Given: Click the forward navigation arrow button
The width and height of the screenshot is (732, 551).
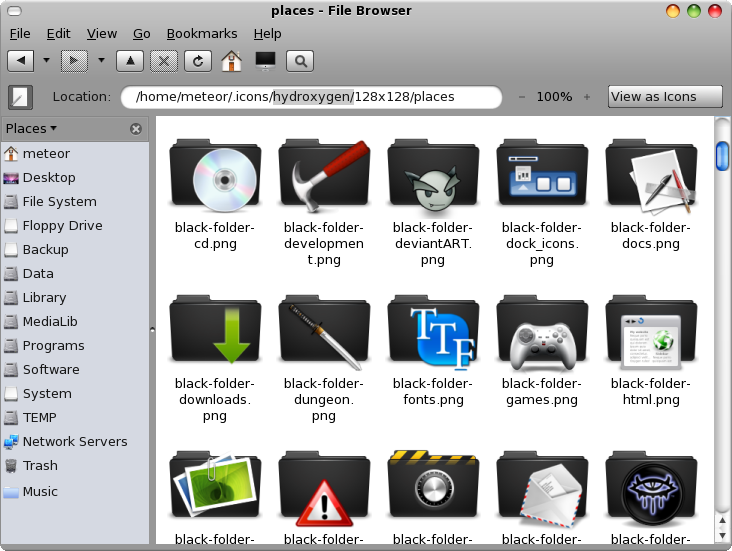Looking at the screenshot, I should [x=74, y=61].
